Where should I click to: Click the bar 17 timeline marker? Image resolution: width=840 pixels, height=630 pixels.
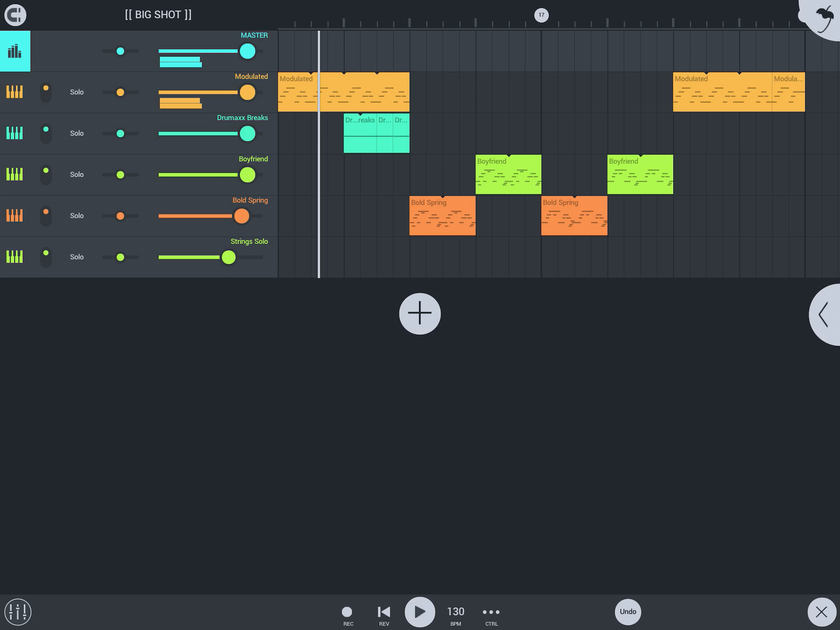coord(541,15)
